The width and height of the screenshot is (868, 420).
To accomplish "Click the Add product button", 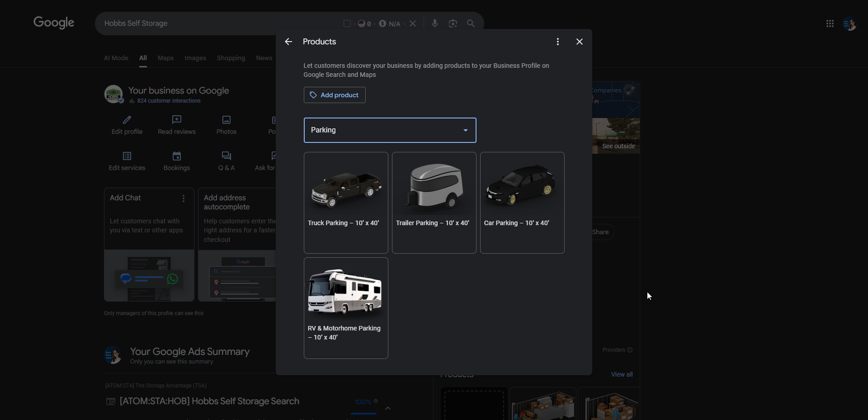I will [335, 95].
